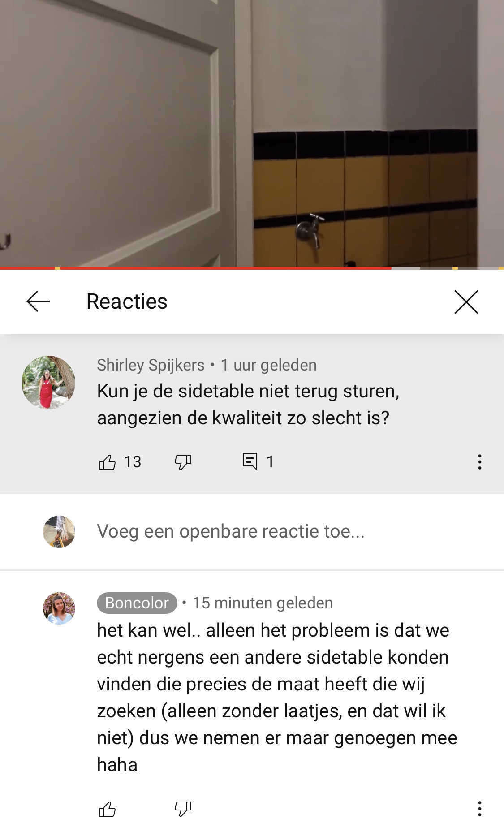The height and width of the screenshot is (836, 504).
Task: Dislike Boncolor's reply
Action: [x=183, y=809]
